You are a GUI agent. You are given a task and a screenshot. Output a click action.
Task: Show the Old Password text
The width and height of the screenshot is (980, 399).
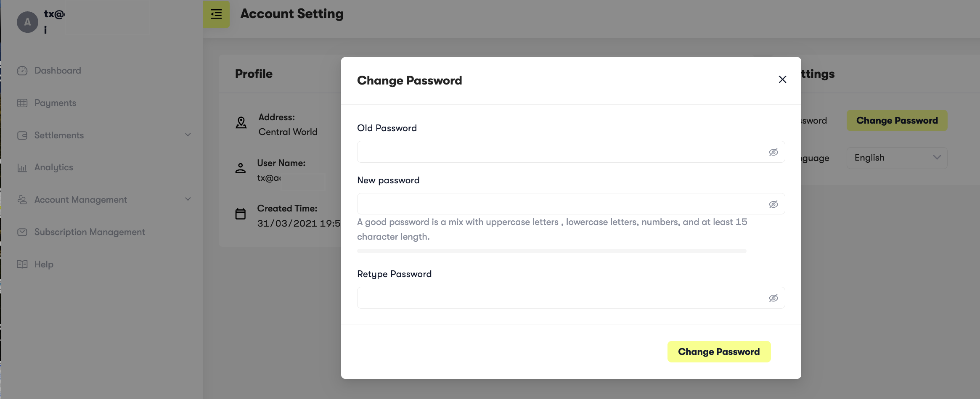tap(773, 152)
